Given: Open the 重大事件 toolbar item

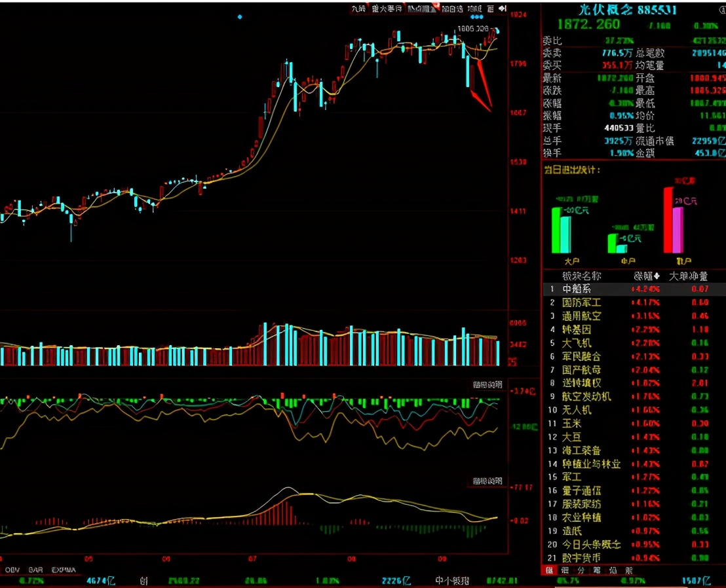Looking at the screenshot, I should [x=387, y=9].
